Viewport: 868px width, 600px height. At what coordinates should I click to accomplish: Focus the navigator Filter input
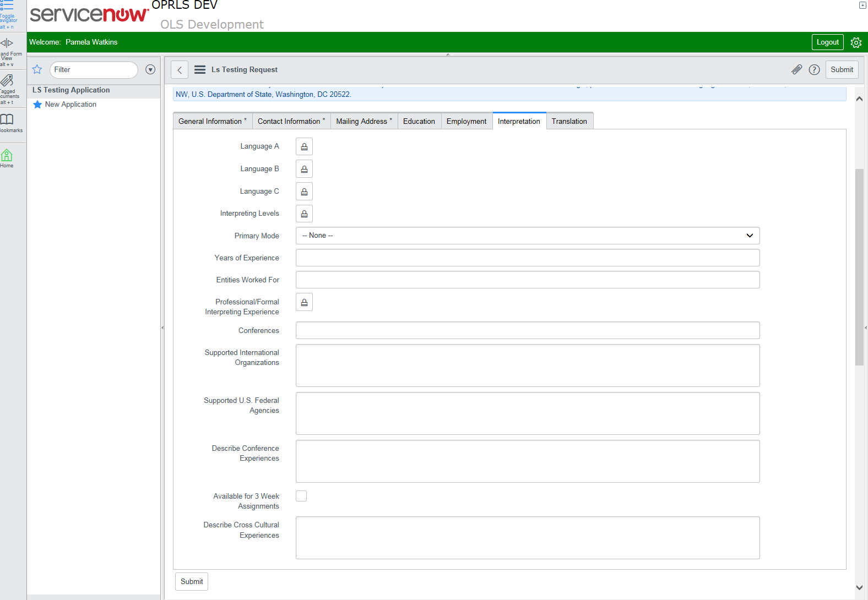(x=94, y=70)
